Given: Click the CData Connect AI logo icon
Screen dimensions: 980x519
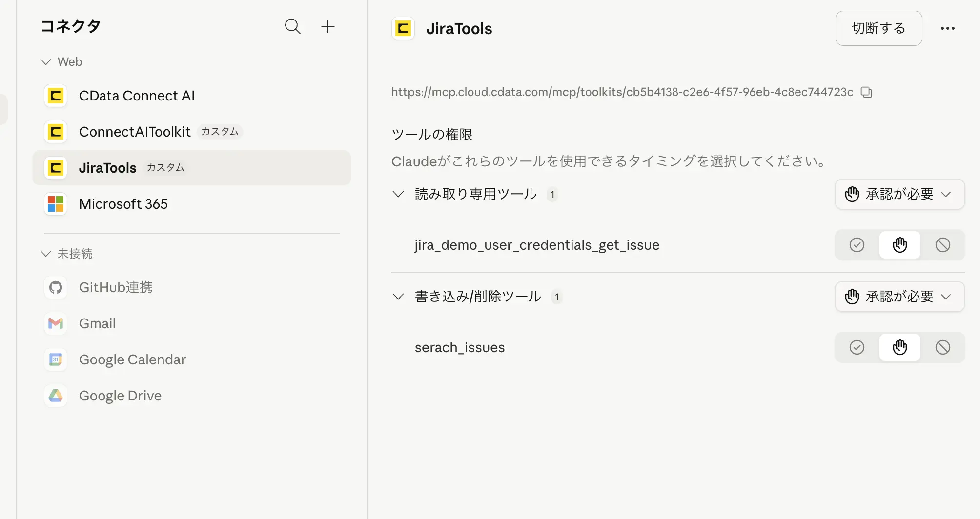Looking at the screenshot, I should pyautogui.click(x=56, y=96).
